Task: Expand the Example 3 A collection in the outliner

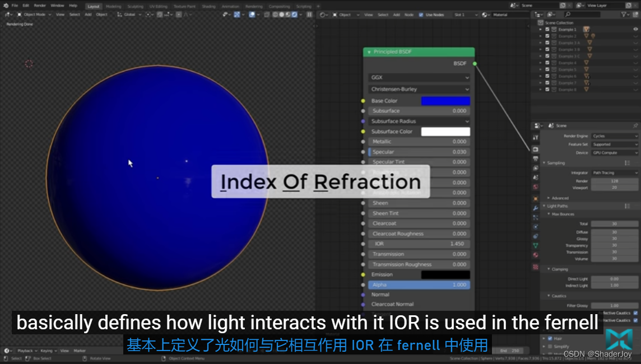Action: [x=540, y=43]
